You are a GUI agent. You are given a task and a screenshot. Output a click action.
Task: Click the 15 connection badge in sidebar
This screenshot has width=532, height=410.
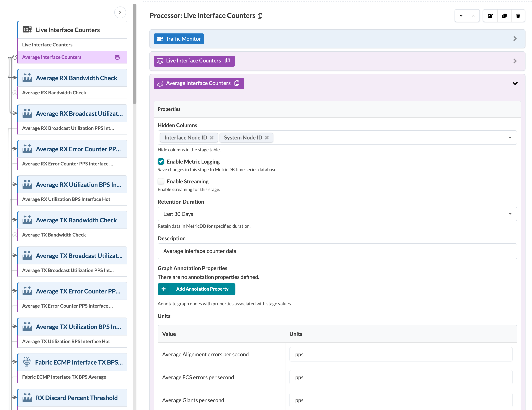tap(15, 57)
